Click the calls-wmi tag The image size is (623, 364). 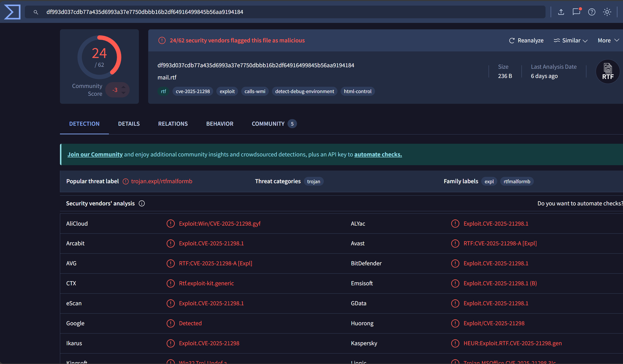(255, 91)
